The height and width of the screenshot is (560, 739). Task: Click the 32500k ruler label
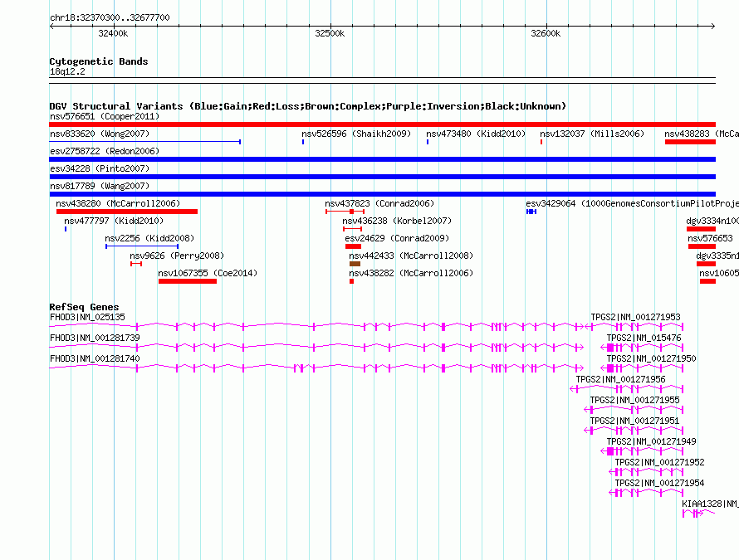(330, 33)
